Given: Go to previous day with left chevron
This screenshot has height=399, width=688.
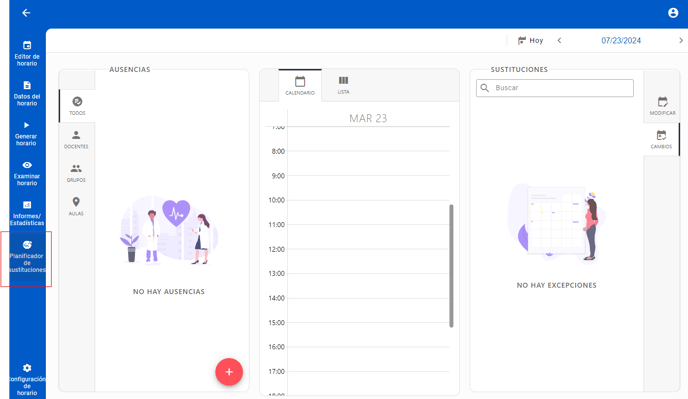Looking at the screenshot, I should [x=559, y=40].
